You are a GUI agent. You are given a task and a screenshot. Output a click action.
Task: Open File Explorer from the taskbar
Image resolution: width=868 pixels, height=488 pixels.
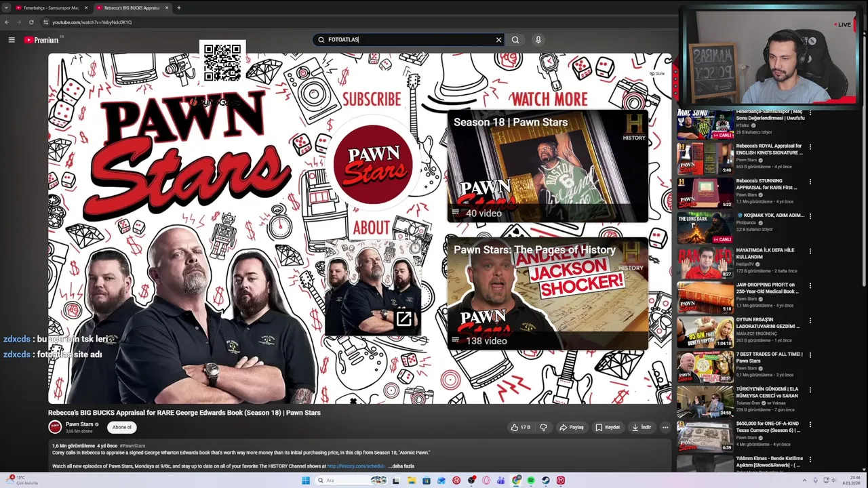tap(412, 481)
